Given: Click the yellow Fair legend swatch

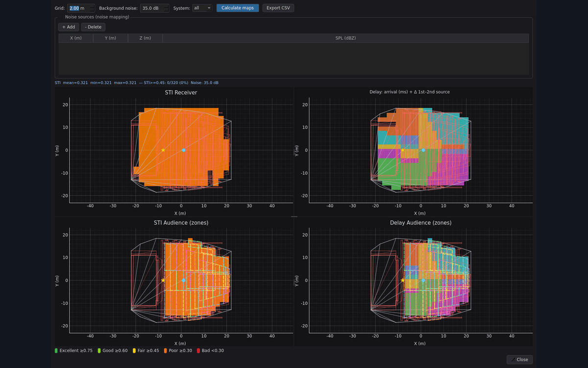Looking at the screenshot, I should click(x=134, y=351).
